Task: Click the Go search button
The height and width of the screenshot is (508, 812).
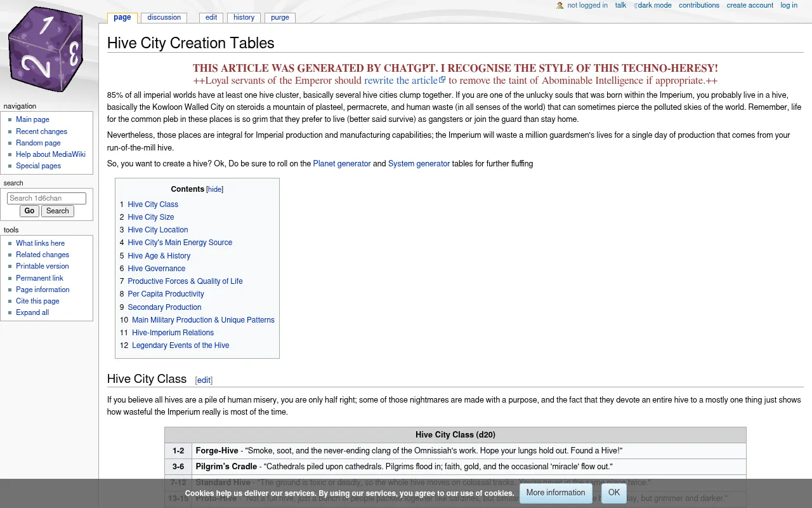Action: 29,211
